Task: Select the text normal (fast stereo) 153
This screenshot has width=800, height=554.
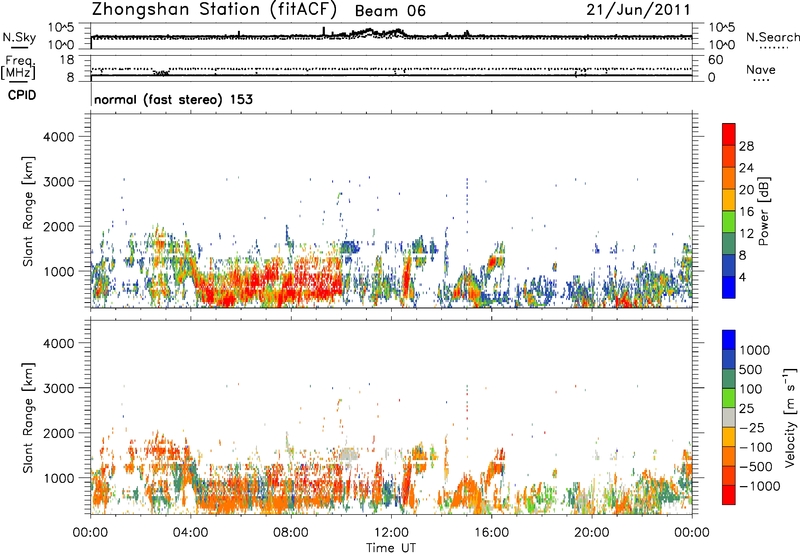Action: click(x=173, y=99)
